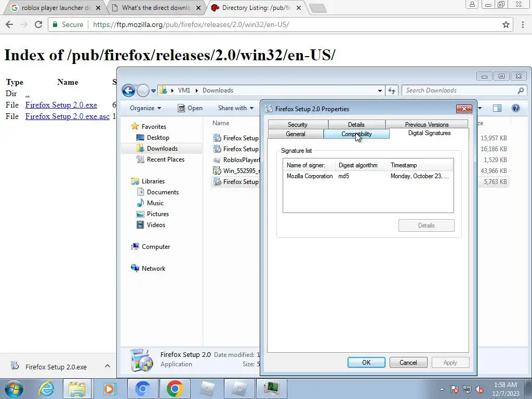Viewport: 532px width, 399px height.
Task: Reload the page in Chrome
Action: coord(38,24)
